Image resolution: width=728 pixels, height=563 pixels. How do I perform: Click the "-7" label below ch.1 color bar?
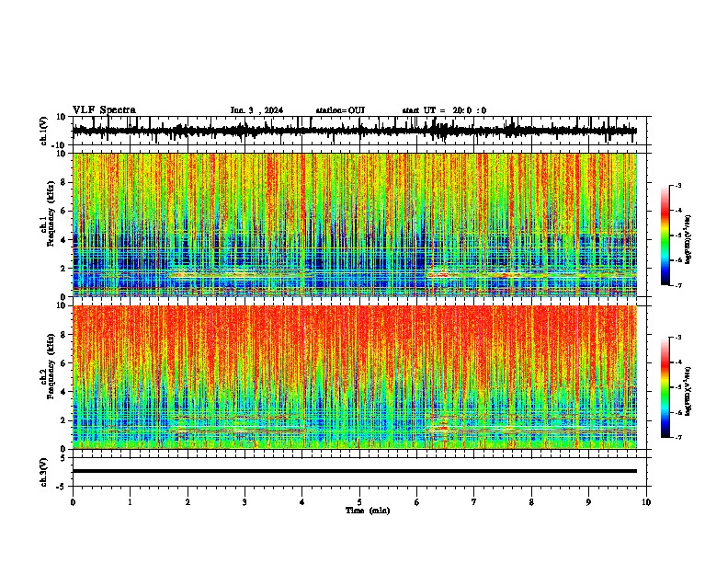pyautogui.click(x=677, y=285)
